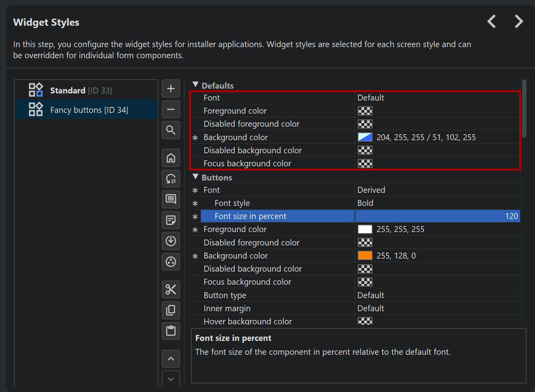Click the Button type Default value
This screenshot has height=392, width=535.
(x=371, y=295)
